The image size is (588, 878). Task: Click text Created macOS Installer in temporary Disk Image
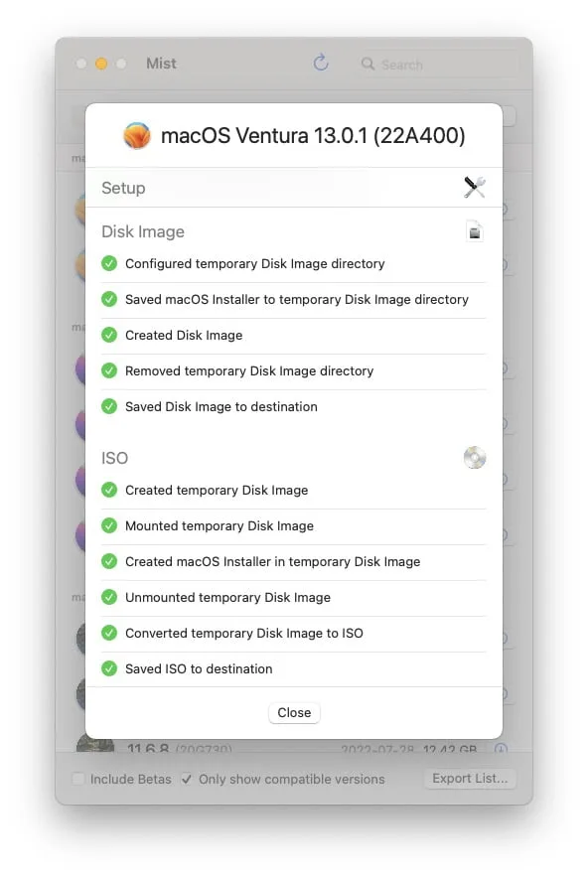click(273, 561)
